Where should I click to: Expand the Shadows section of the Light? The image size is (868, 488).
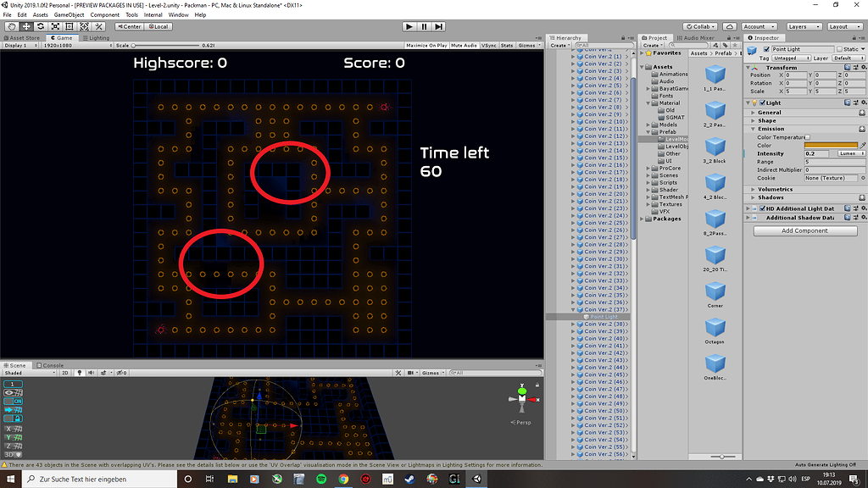pyautogui.click(x=753, y=198)
